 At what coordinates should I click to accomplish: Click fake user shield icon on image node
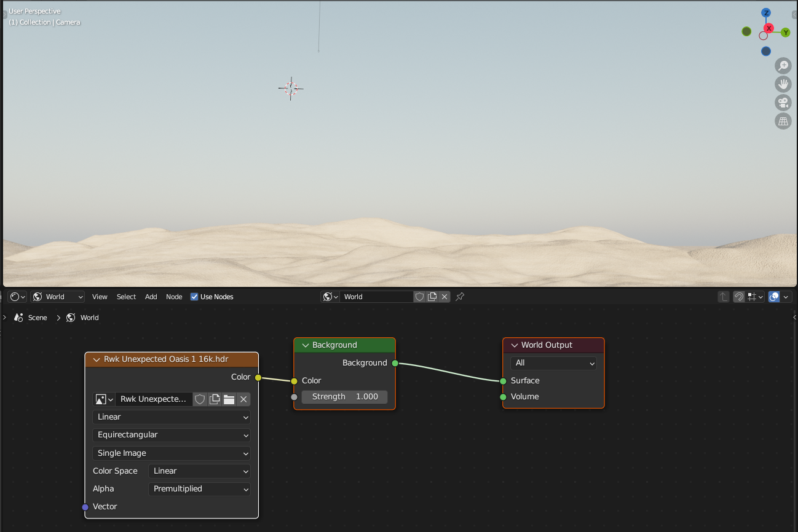(x=200, y=399)
